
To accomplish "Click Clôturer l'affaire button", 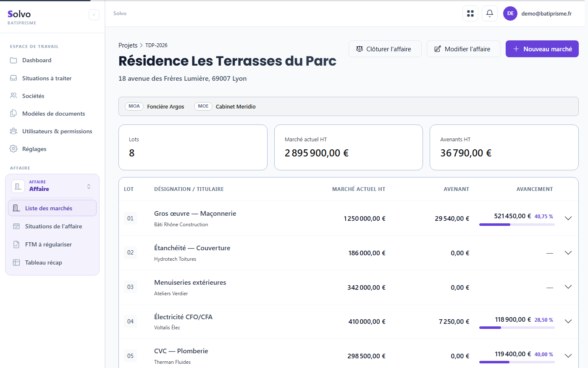I will [385, 49].
